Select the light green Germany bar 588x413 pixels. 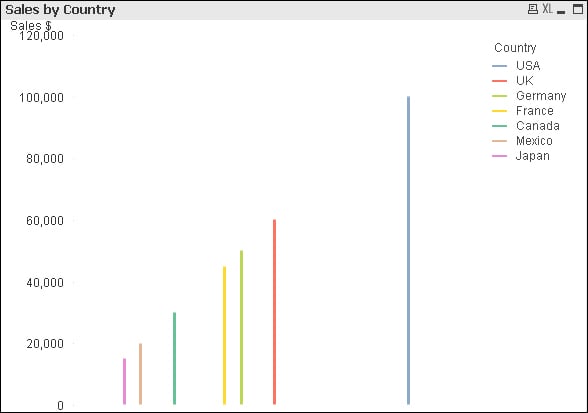(242, 327)
